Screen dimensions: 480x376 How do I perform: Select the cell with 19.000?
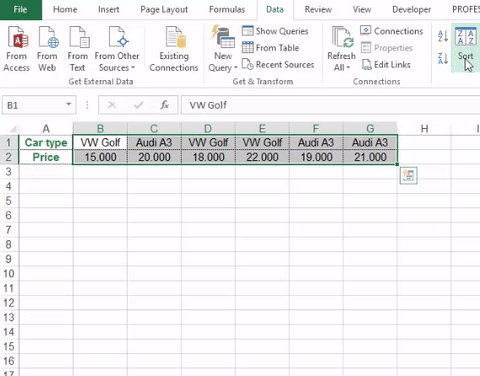316,157
